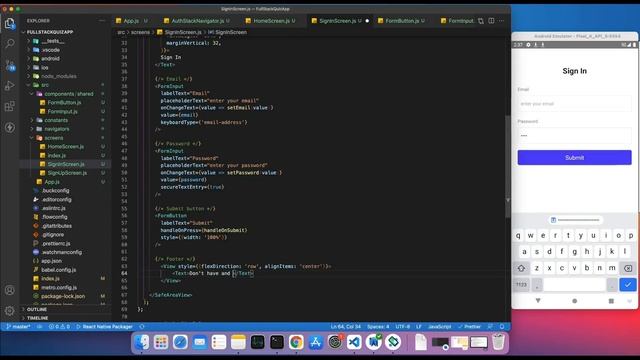The height and width of the screenshot is (360, 640).
Task: Open Google Chrome from the dock
Action: tap(296, 342)
